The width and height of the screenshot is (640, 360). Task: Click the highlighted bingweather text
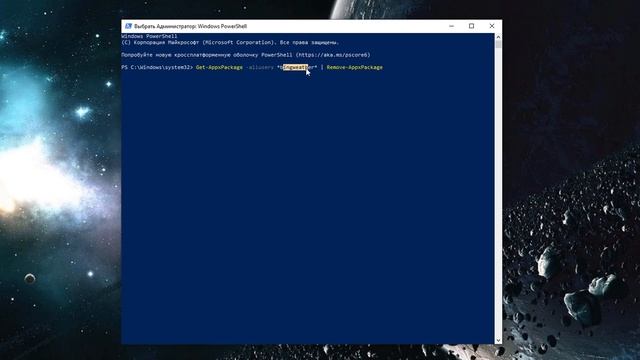(x=296, y=67)
